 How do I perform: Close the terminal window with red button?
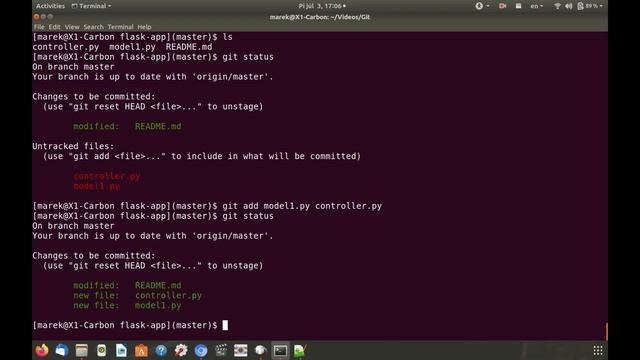(36, 17)
